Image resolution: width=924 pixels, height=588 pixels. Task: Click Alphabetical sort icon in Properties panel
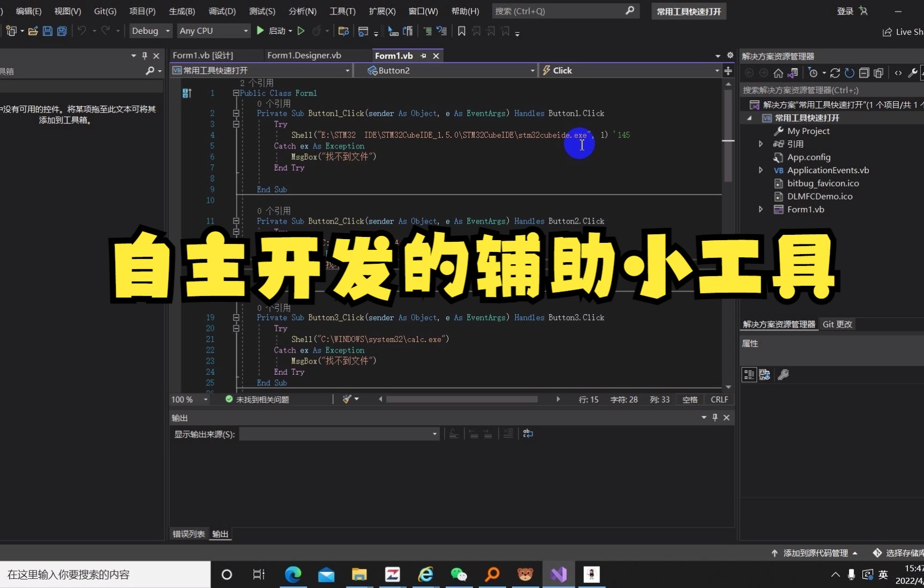click(764, 375)
